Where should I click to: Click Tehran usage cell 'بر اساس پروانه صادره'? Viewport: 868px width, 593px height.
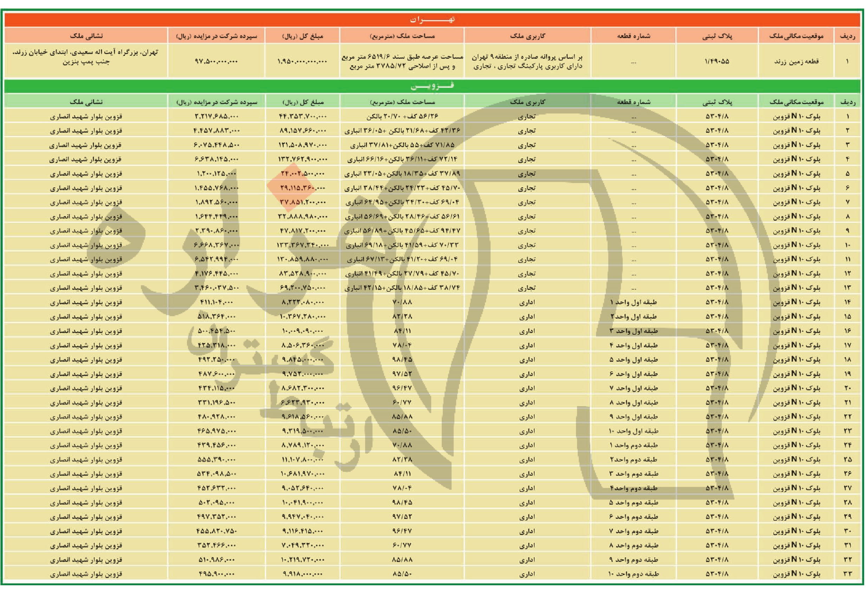527,61
